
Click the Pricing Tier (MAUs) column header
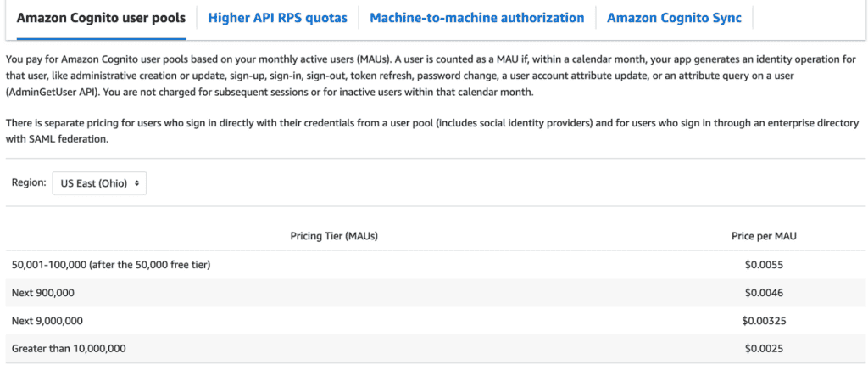coord(334,236)
